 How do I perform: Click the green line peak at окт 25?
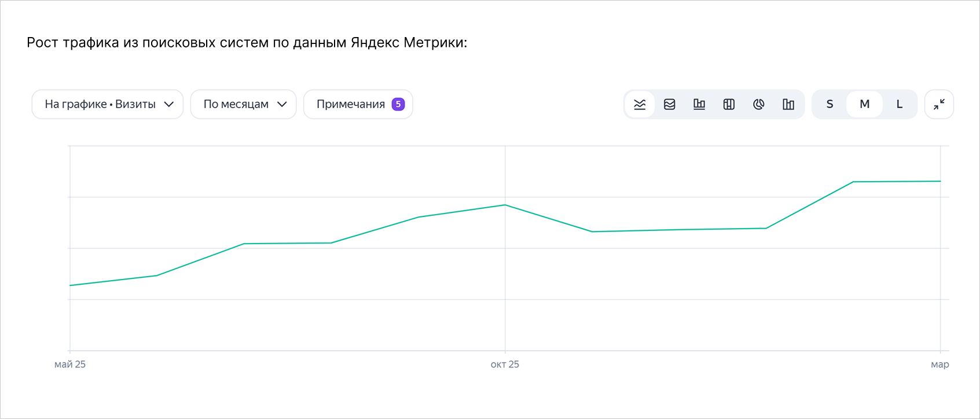click(505, 205)
